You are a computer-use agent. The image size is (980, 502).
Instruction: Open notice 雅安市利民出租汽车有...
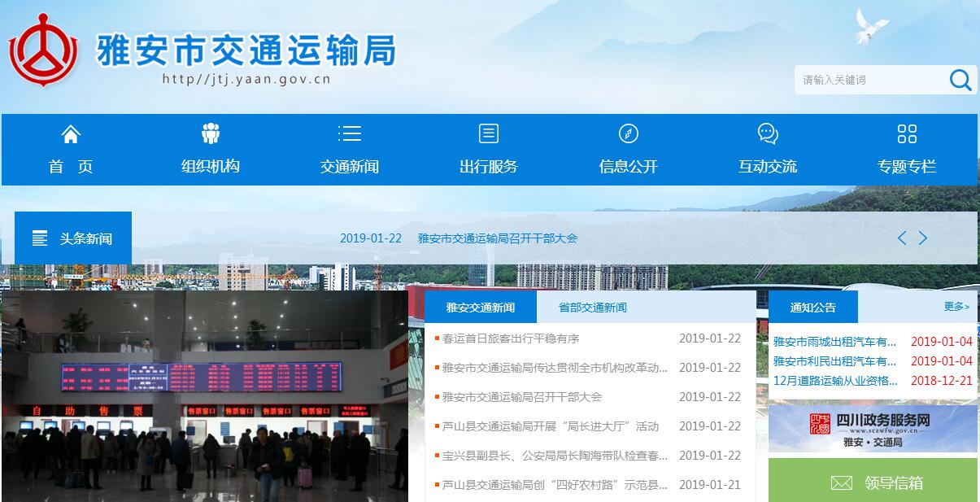835,361
